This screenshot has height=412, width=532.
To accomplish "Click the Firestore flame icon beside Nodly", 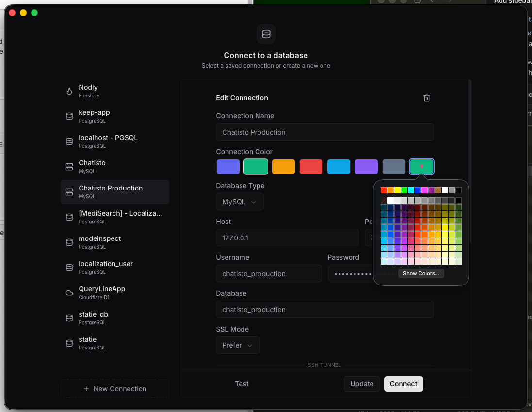I will pyautogui.click(x=69, y=91).
